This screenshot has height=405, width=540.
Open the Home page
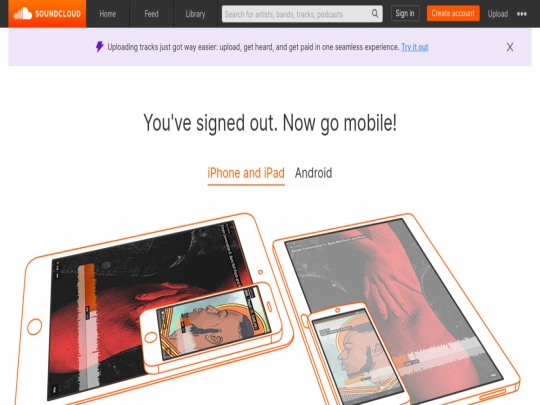point(108,14)
